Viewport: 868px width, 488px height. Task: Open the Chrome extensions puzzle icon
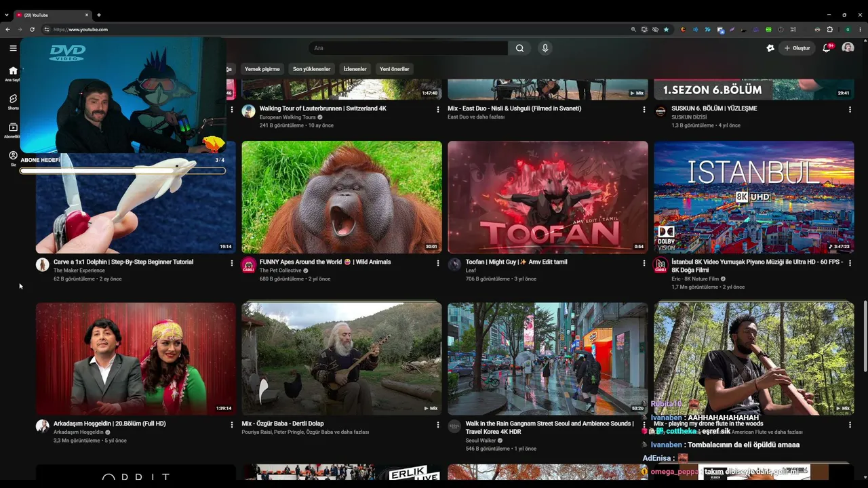[x=829, y=29]
